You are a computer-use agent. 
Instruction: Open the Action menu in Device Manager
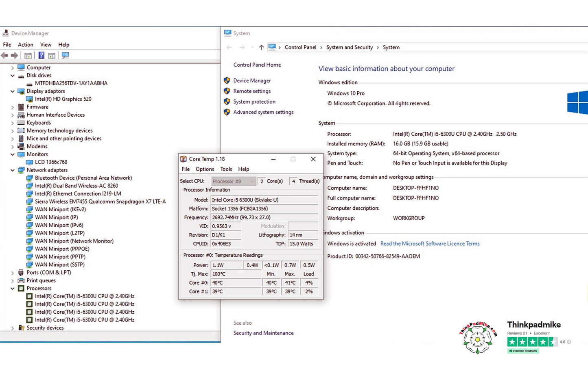click(x=26, y=45)
